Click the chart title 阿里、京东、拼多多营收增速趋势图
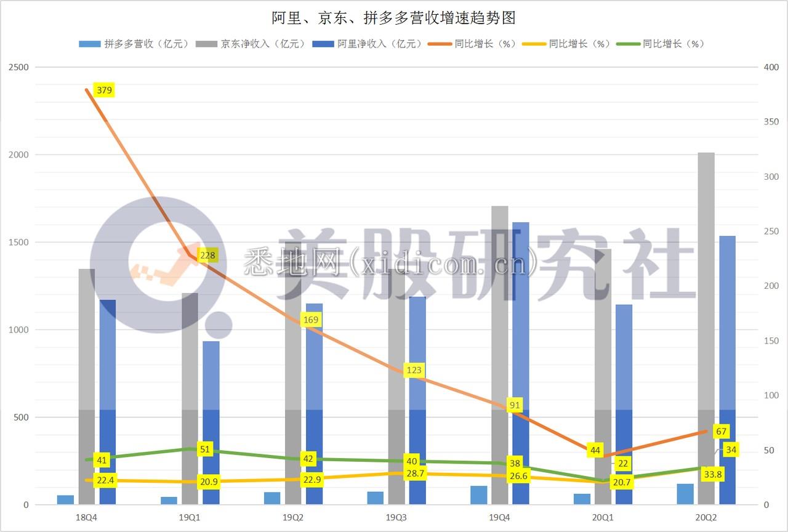 tap(393, 18)
